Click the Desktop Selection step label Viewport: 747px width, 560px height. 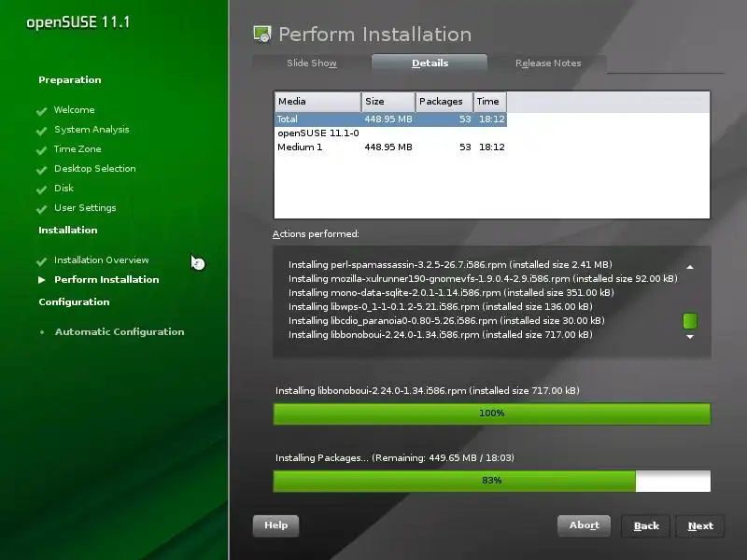(95, 169)
